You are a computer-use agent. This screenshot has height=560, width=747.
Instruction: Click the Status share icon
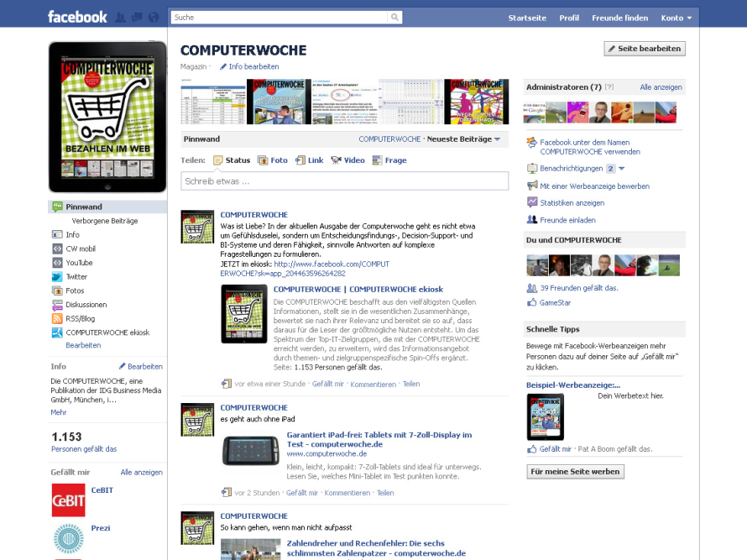[217, 160]
